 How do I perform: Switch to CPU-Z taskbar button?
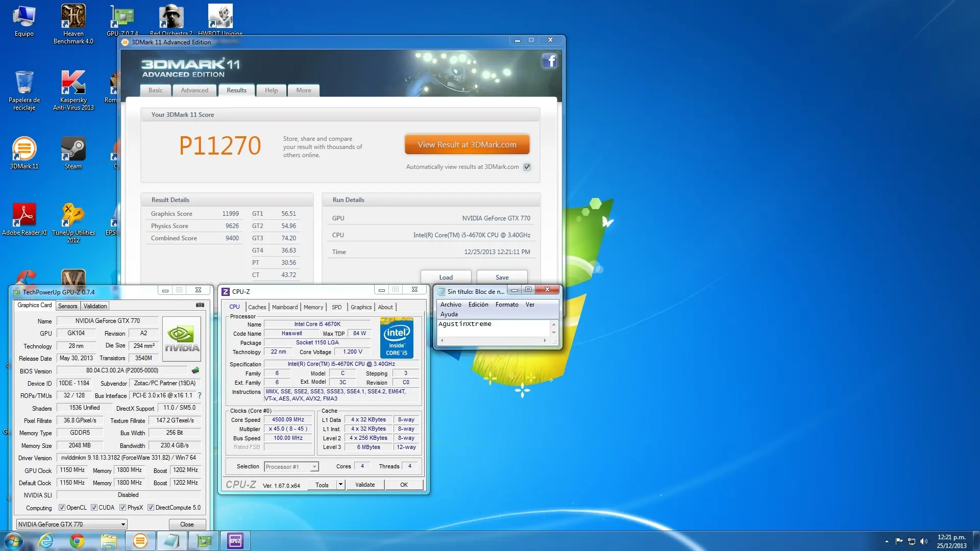[x=235, y=541]
